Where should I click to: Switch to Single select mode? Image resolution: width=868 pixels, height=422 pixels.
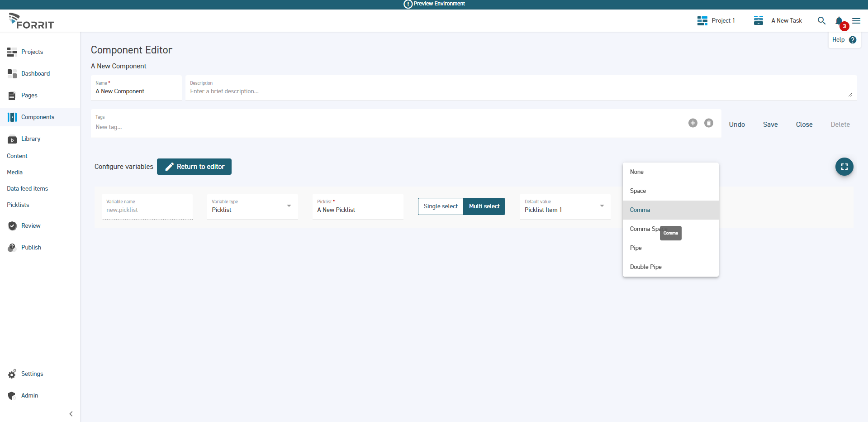tap(441, 206)
